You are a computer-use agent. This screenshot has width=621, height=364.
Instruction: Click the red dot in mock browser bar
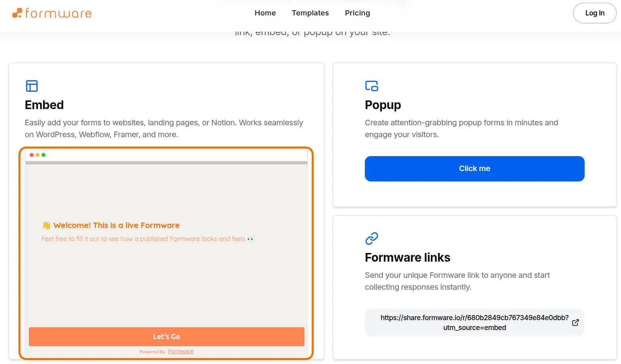(x=32, y=155)
